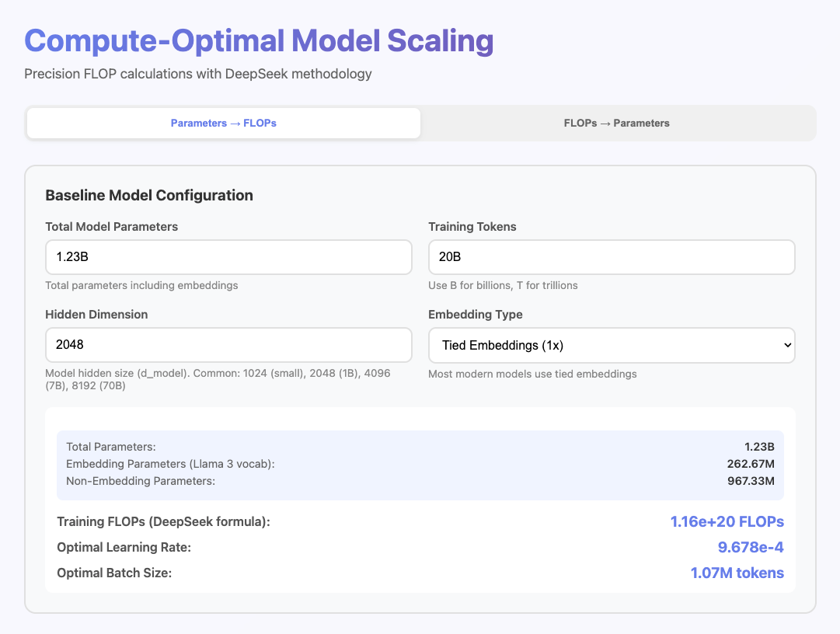Click the Training Tokens field label

(472, 227)
